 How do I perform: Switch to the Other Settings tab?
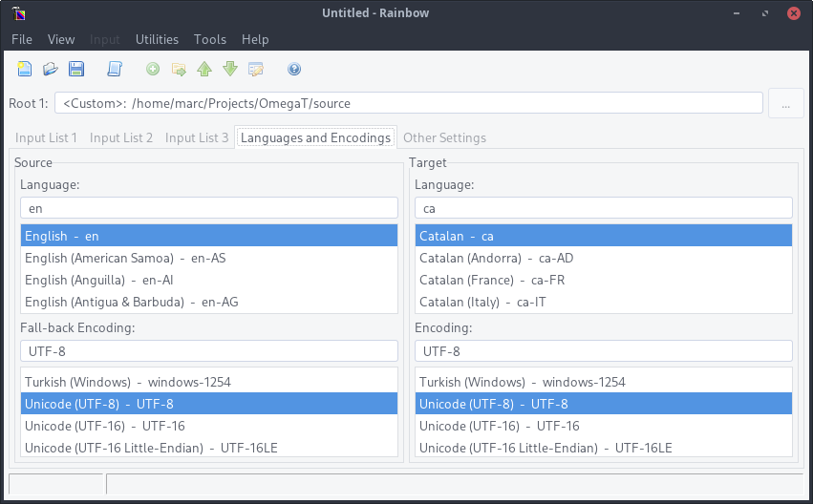click(x=444, y=137)
